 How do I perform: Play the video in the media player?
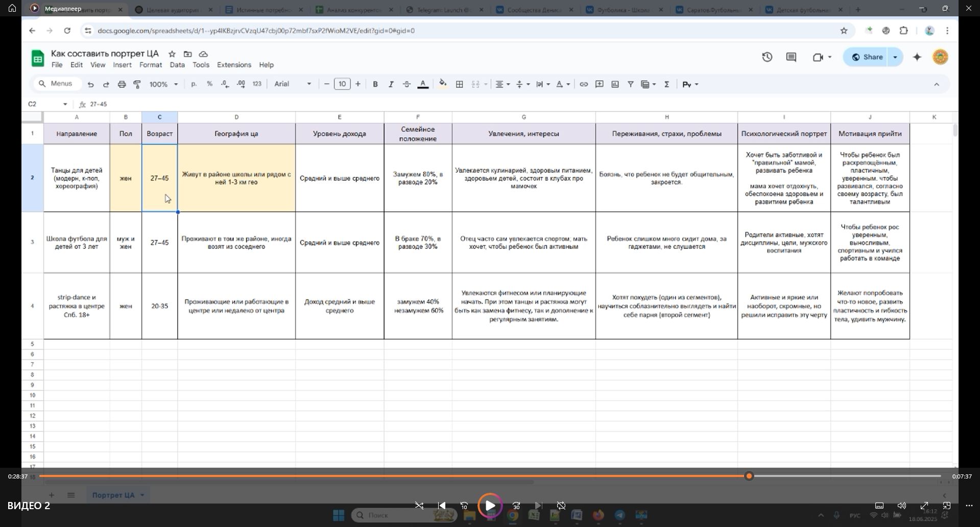(x=490, y=506)
